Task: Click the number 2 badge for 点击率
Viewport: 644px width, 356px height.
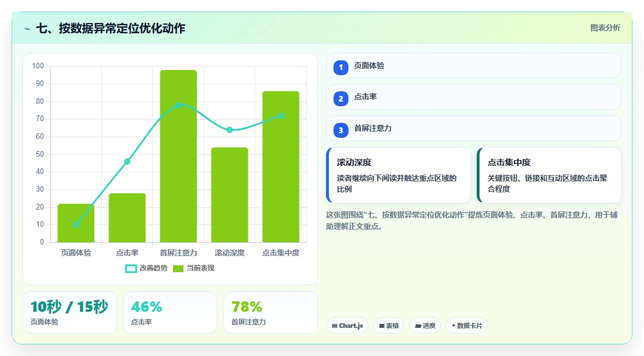Action: (x=341, y=98)
